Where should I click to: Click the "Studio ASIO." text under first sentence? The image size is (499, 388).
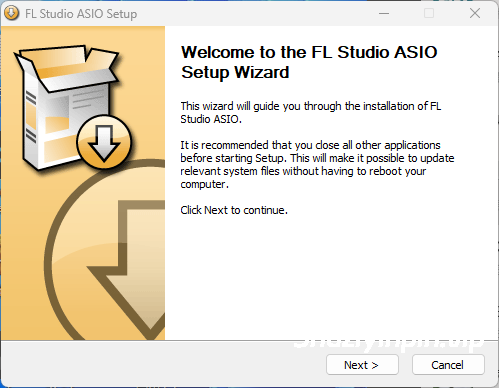[211, 119]
